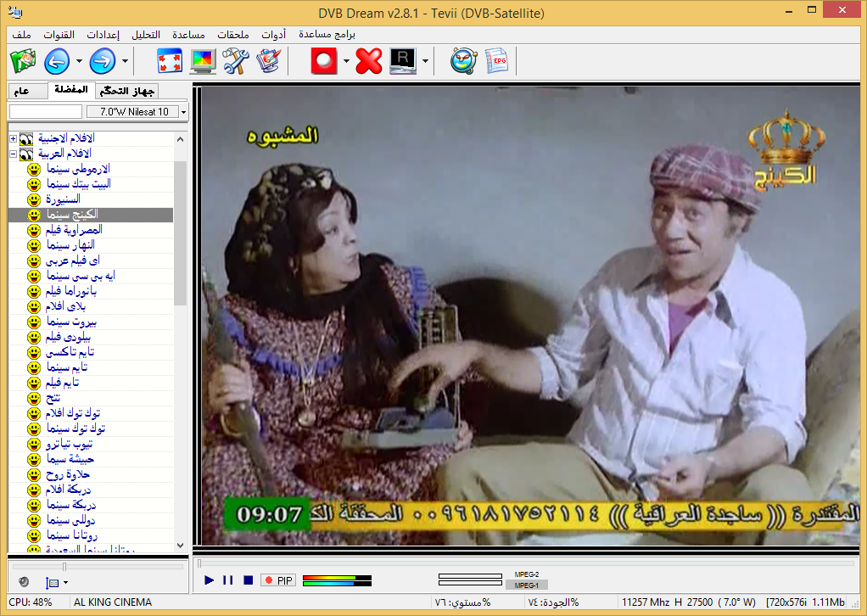This screenshot has width=867, height=616.
Task: Go to previous channel with blue back arrow
Action: click(57, 61)
